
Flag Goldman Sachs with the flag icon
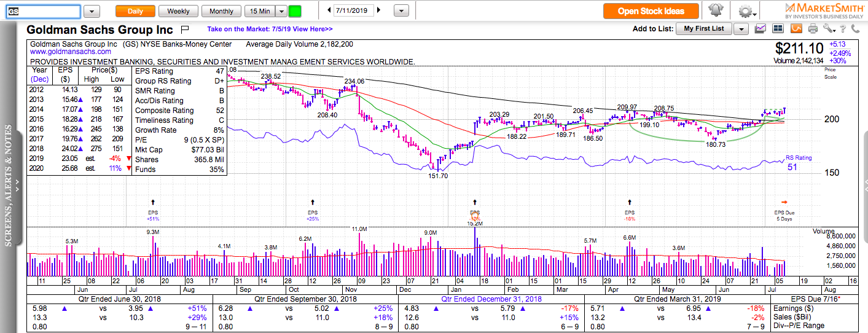[186, 29]
